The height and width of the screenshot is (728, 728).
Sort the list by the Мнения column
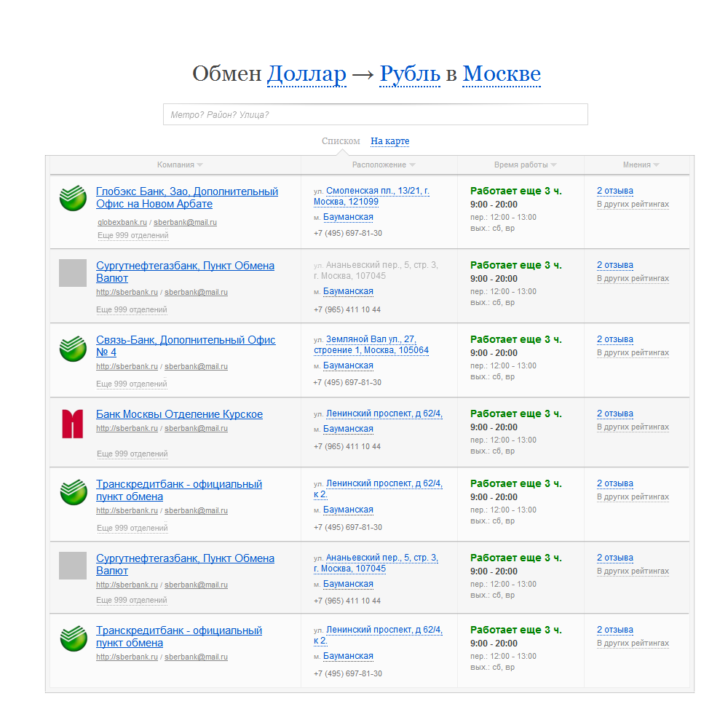pos(640,165)
